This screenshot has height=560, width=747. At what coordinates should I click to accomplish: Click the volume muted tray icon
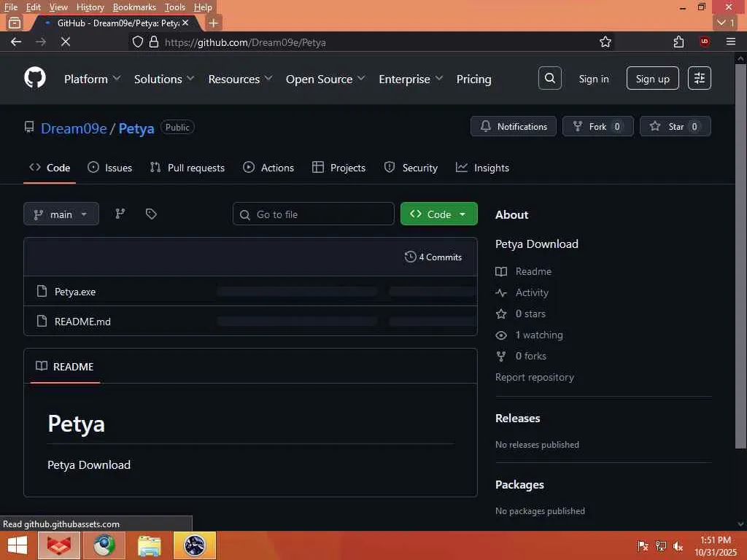point(678,546)
